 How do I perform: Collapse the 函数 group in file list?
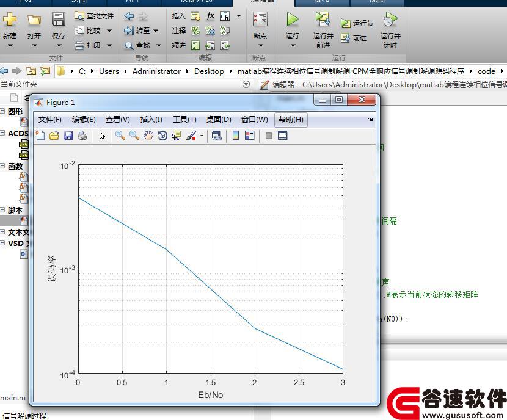[x=2, y=166]
